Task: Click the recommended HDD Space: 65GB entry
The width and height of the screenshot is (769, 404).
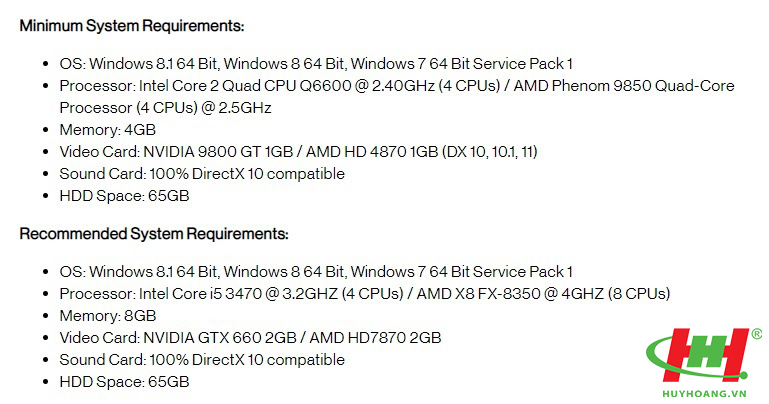Action: point(124,382)
